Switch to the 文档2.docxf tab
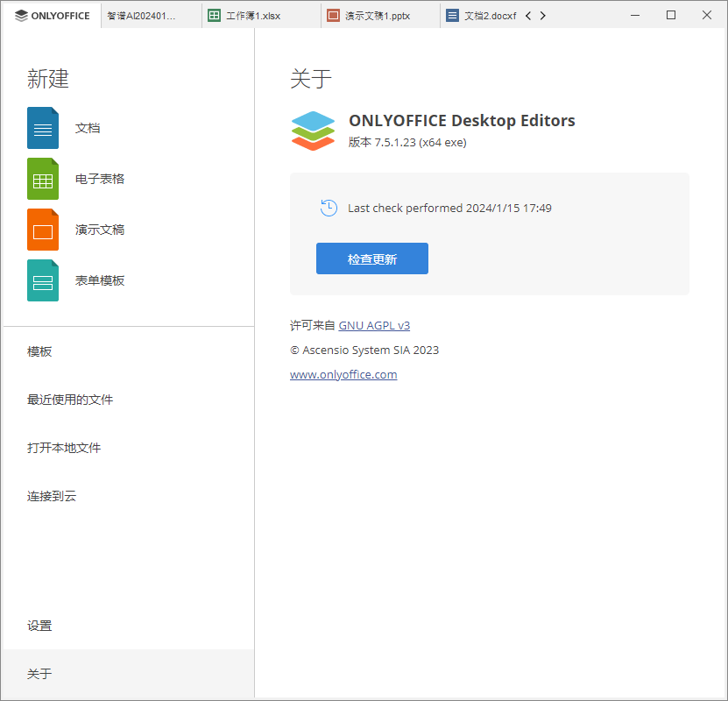Viewport: 728px width, 701px height. (481, 16)
